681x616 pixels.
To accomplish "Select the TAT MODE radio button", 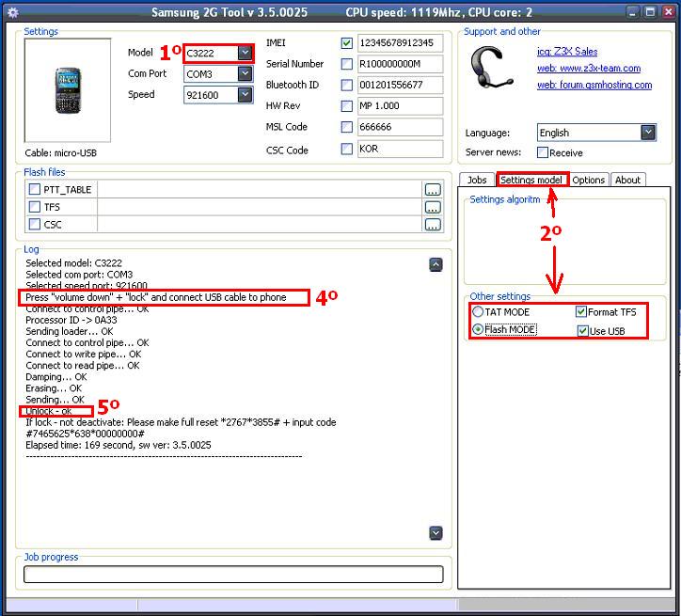I will coord(478,311).
